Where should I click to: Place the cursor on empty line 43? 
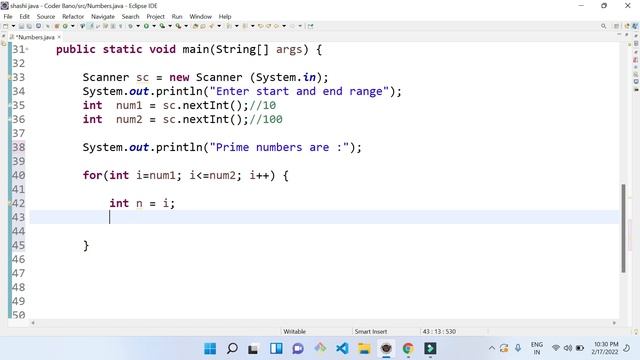click(x=324, y=217)
